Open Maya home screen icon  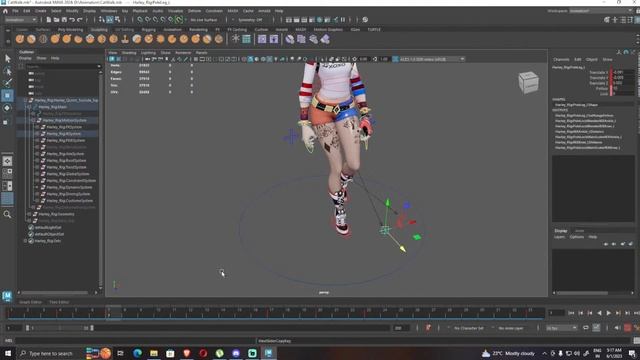point(5,11)
